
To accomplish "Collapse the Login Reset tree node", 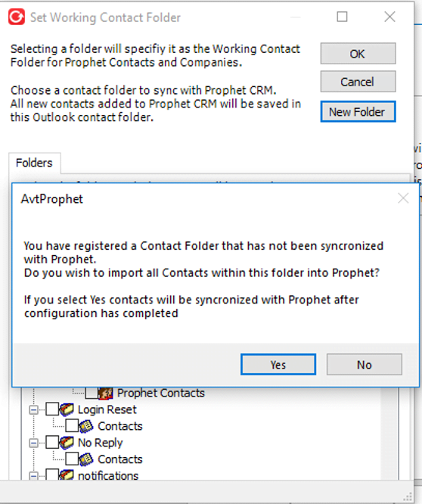I will click(33, 410).
